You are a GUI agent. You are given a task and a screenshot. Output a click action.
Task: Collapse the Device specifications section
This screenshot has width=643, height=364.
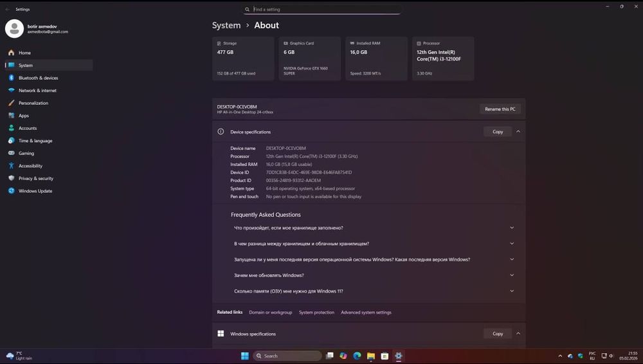point(518,132)
